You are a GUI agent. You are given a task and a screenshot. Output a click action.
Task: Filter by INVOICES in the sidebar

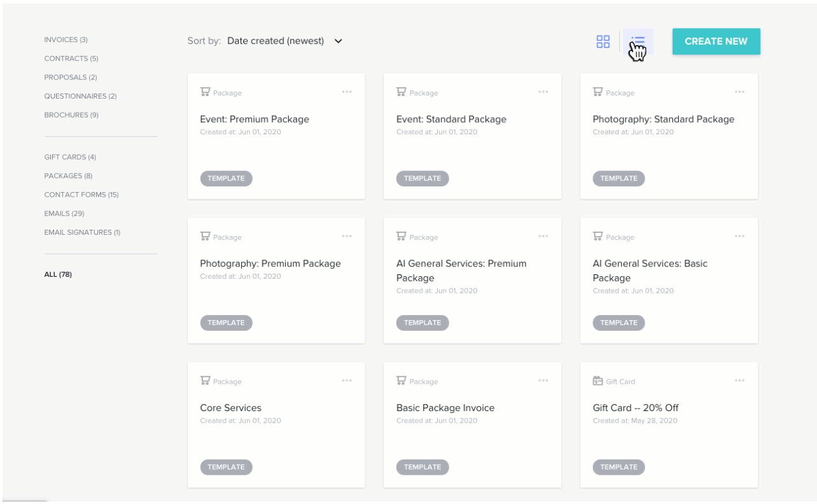(66, 39)
